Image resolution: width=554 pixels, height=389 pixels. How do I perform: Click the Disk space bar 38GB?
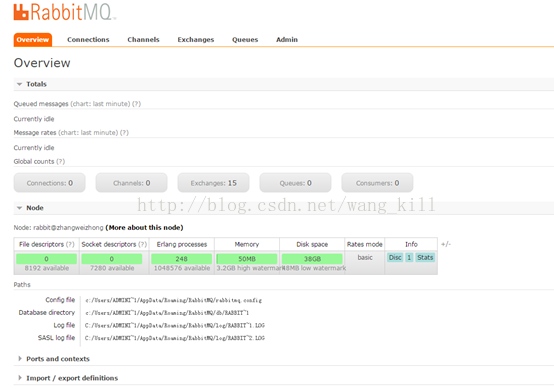[x=312, y=259]
